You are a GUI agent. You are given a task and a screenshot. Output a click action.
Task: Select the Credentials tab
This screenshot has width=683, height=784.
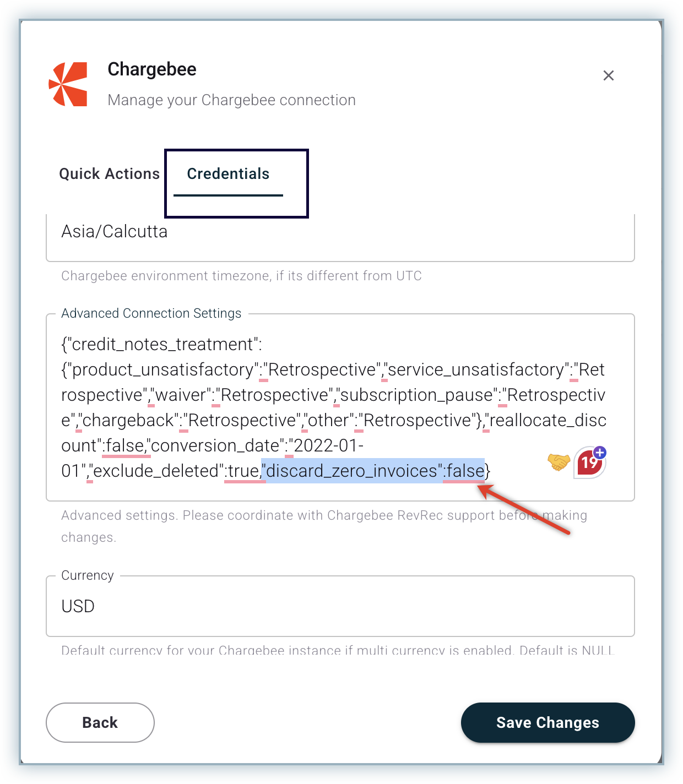[x=228, y=174]
